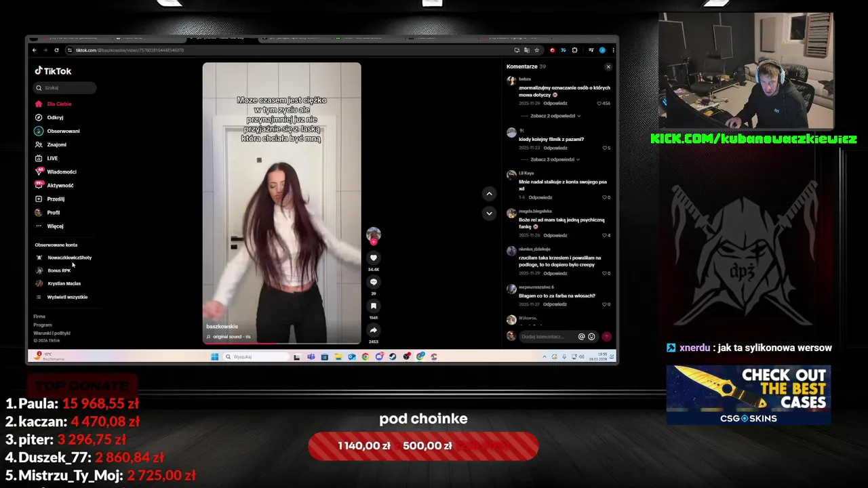
Task: Click Prześlij to upload a video
Action: pyautogui.click(x=50, y=199)
